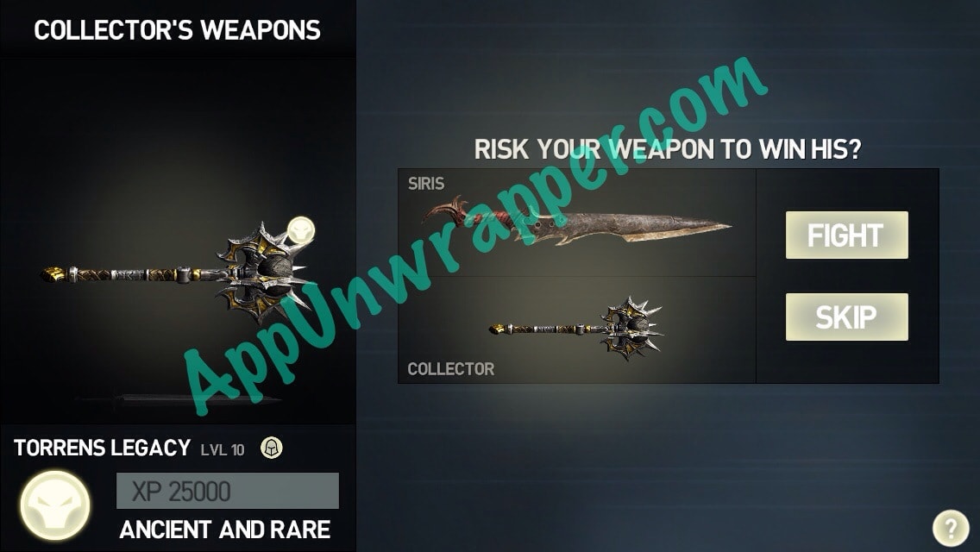Image resolution: width=980 pixels, height=552 pixels.
Task: Click the small helmet icon beside LVL 10
Action: click(271, 448)
